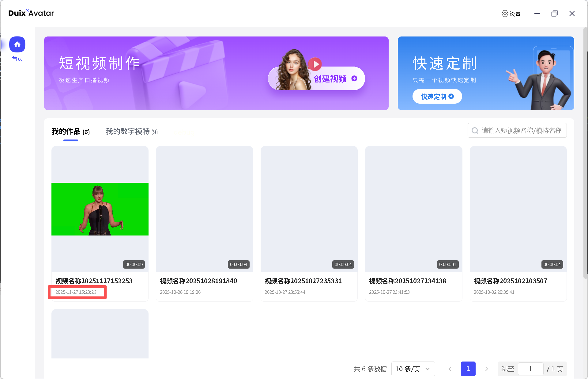The width and height of the screenshot is (588, 379).
Task: Click the arrow icon on 快速定制 button
Action: pyautogui.click(x=451, y=96)
